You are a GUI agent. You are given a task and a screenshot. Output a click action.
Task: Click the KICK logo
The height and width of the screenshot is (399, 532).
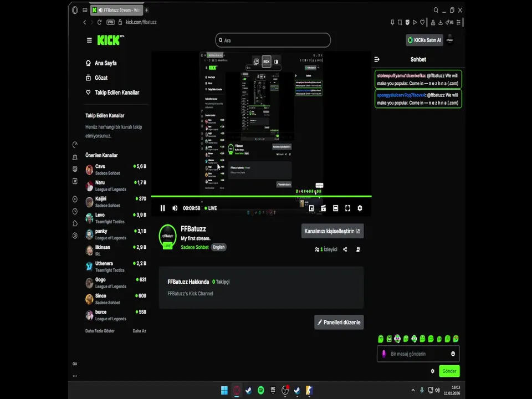pos(110,40)
